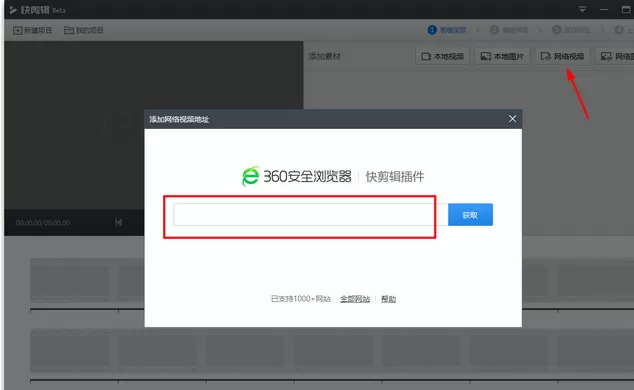Open the 帮助 link
The width and height of the screenshot is (634, 390).
(x=388, y=299)
